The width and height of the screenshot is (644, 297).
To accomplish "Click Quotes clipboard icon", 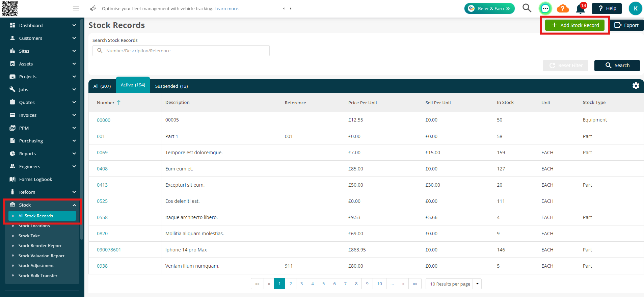I will click(x=12, y=102).
